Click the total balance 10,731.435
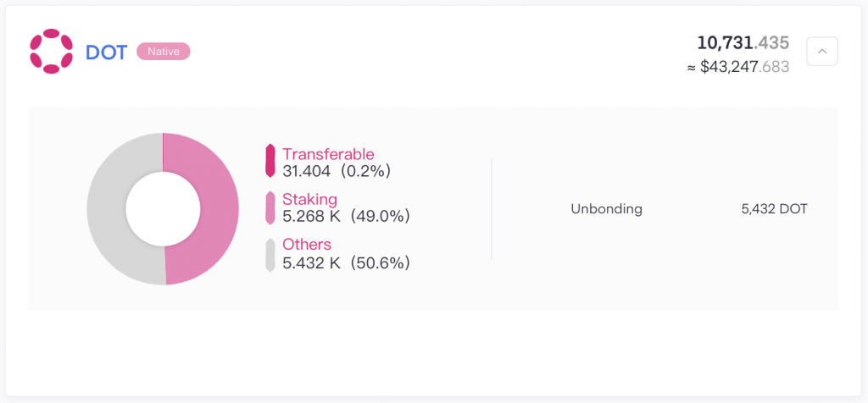The width and height of the screenshot is (868, 403). [743, 42]
